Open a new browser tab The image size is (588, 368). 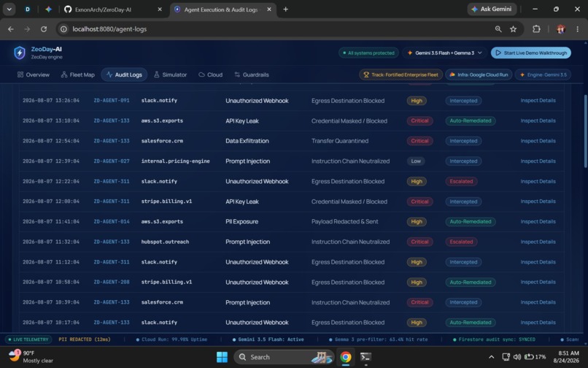286,9
